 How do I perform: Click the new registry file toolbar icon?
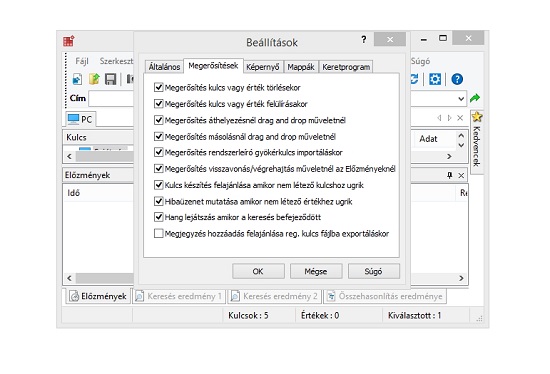coord(77,79)
